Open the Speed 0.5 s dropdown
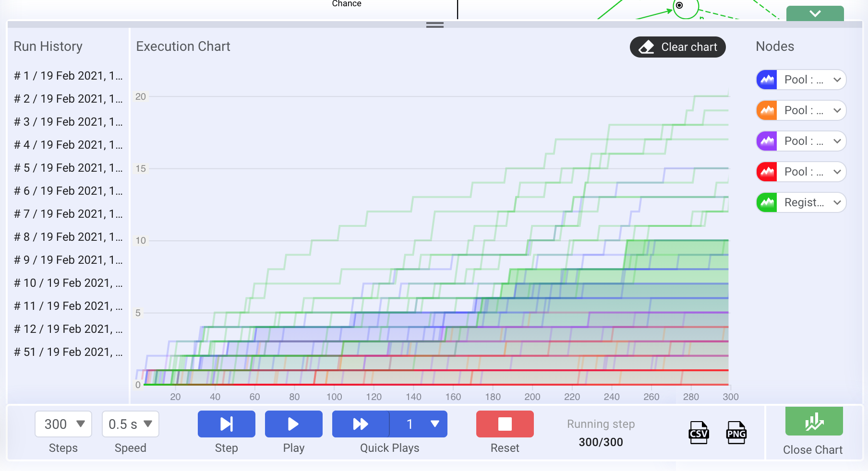This screenshot has width=868, height=471. (x=131, y=424)
